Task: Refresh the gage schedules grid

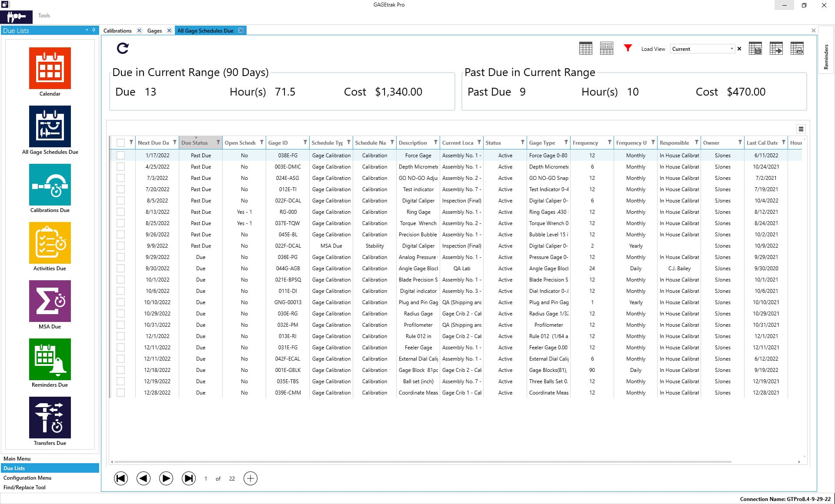Action: coord(123,49)
